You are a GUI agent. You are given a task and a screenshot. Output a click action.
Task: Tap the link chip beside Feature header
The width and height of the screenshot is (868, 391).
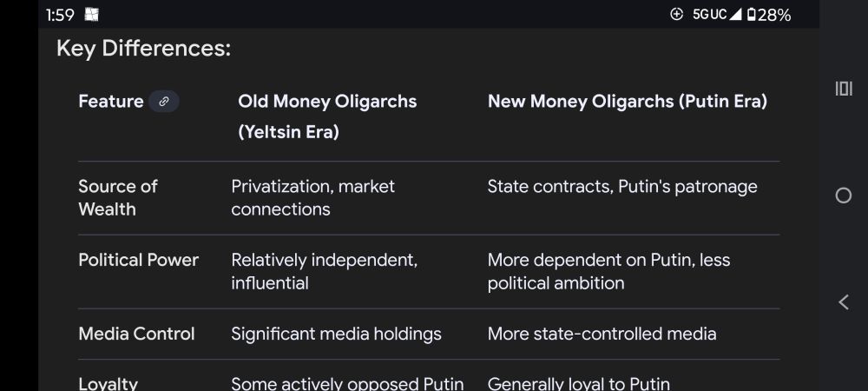pos(164,102)
